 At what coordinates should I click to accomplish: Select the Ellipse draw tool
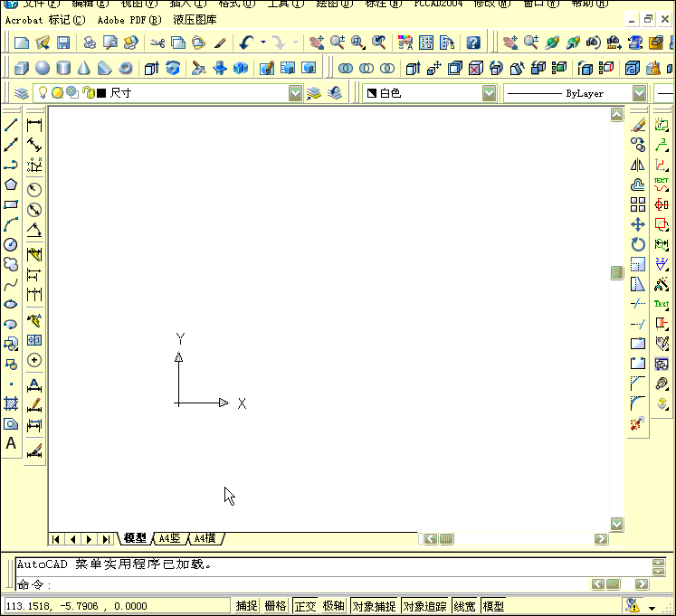pos(11,304)
